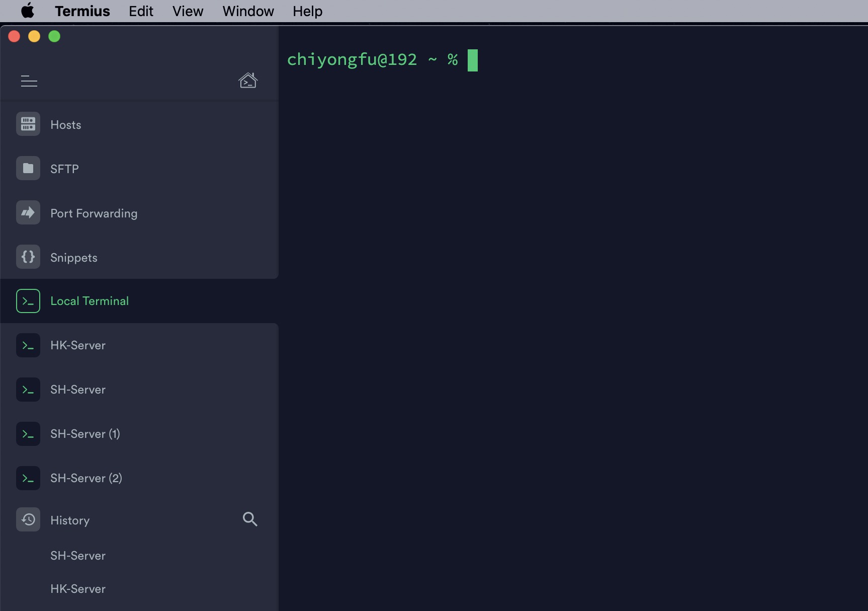Click the first SH-Server terminal icon
The image size is (868, 611).
pos(28,390)
